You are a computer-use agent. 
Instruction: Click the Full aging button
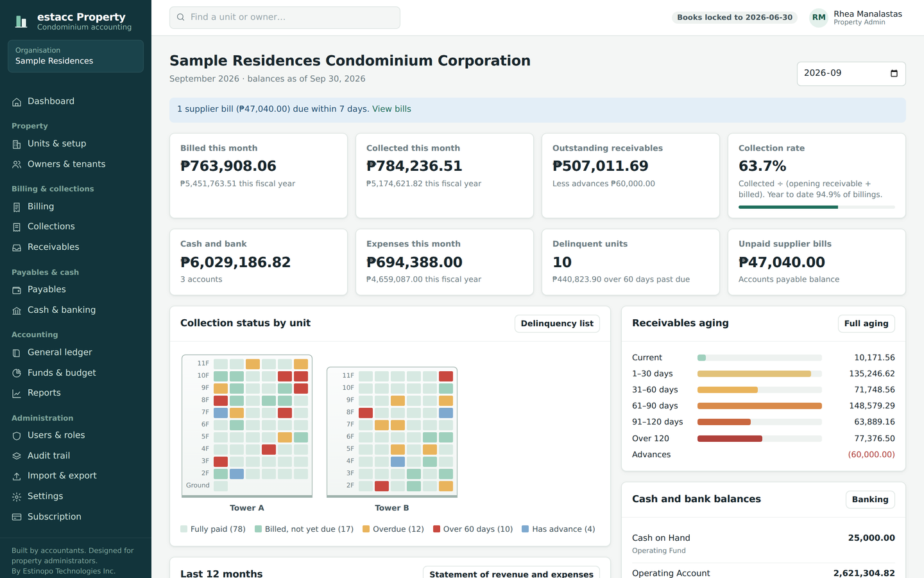[x=866, y=324]
